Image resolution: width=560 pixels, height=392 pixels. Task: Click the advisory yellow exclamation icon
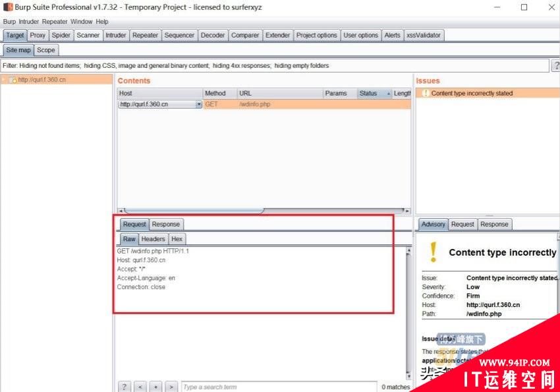(x=434, y=252)
